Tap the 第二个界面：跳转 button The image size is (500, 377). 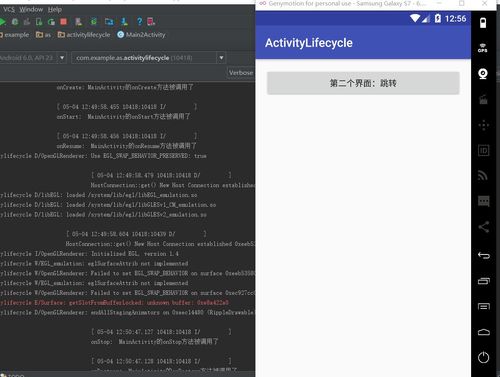click(363, 83)
